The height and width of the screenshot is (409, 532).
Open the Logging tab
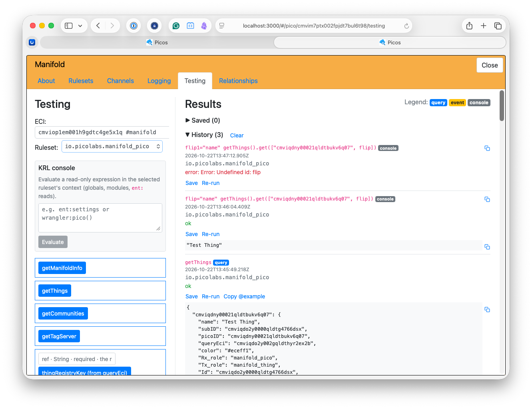(x=159, y=81)
